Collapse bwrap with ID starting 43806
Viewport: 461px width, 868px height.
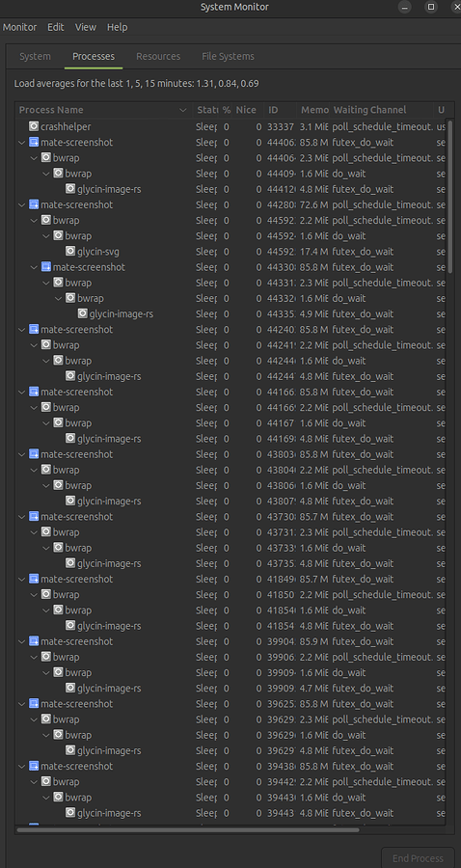(46, 485)
